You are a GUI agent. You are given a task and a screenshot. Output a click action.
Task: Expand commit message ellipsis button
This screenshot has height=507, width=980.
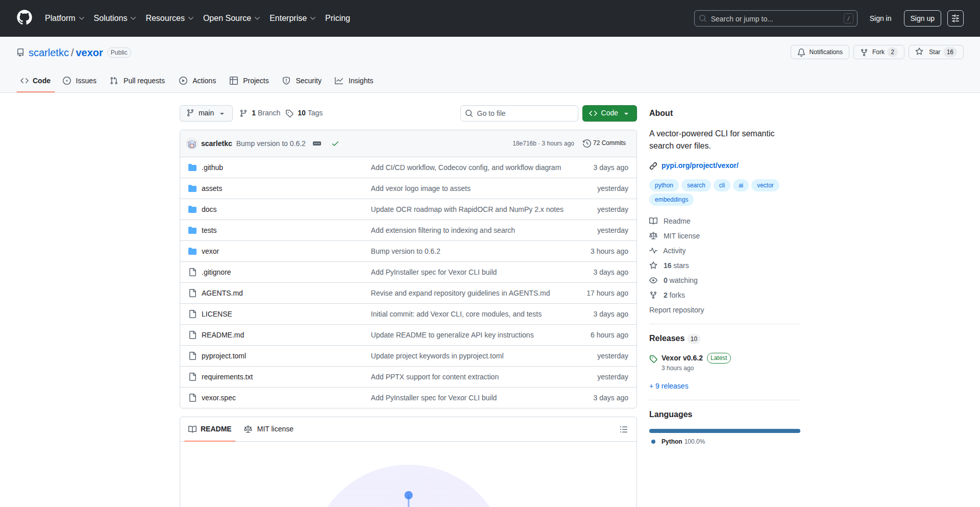click(x=317, y=143)
